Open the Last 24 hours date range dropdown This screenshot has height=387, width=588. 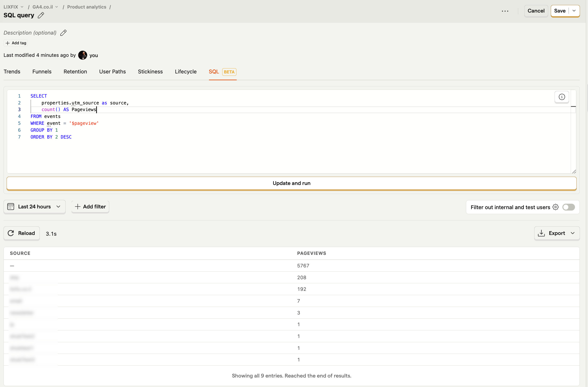34,207
